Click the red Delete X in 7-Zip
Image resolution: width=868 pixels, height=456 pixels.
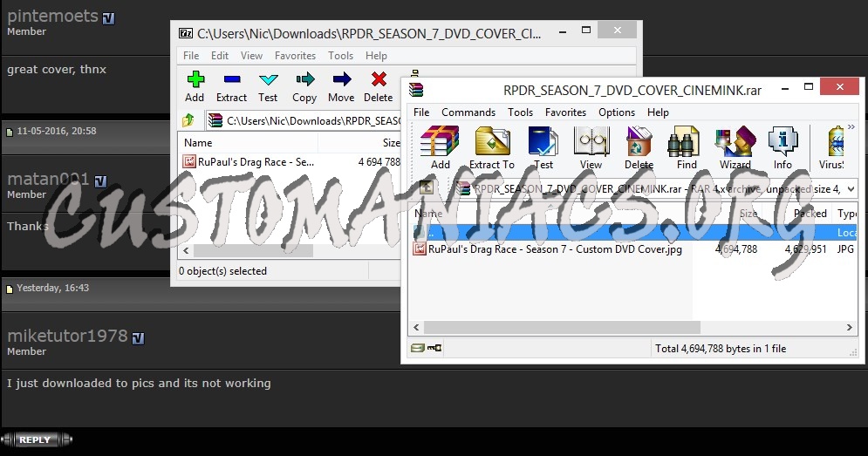tap(379, 79)
